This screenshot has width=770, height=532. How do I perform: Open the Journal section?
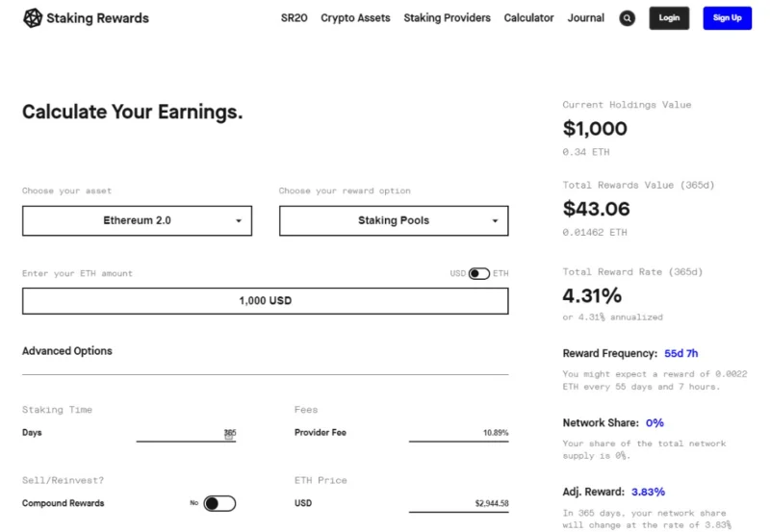586,18
